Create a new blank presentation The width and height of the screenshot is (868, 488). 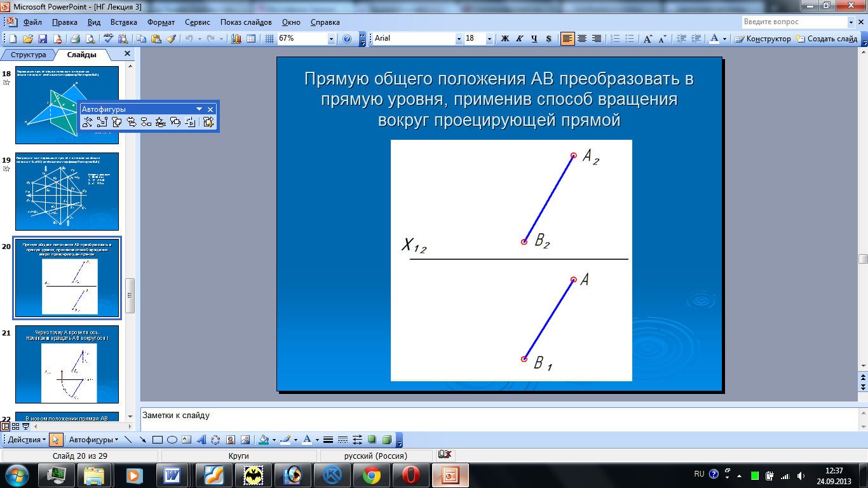coord(13,39)
